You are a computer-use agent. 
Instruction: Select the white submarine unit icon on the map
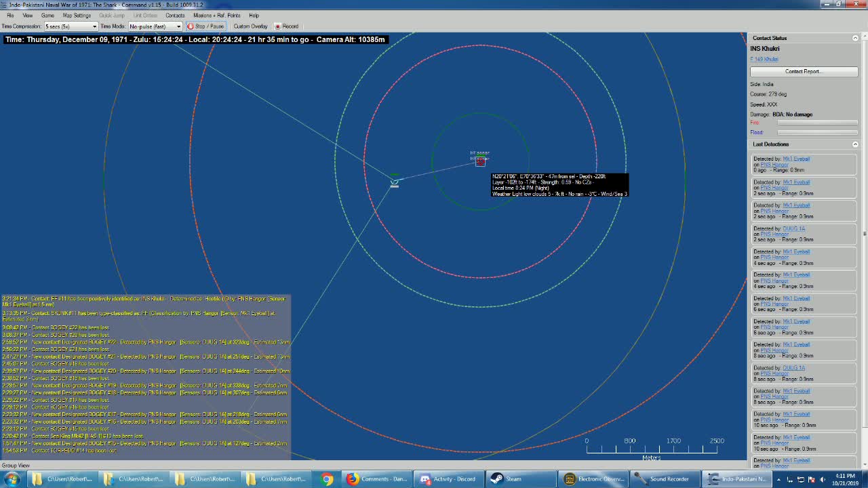click(395, 182)
